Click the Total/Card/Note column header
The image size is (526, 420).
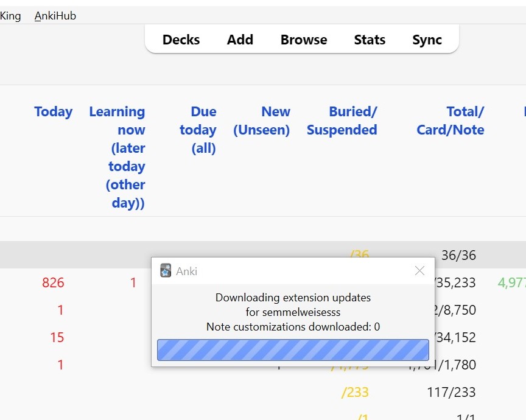pyautogui.click(x=451, y=121)
